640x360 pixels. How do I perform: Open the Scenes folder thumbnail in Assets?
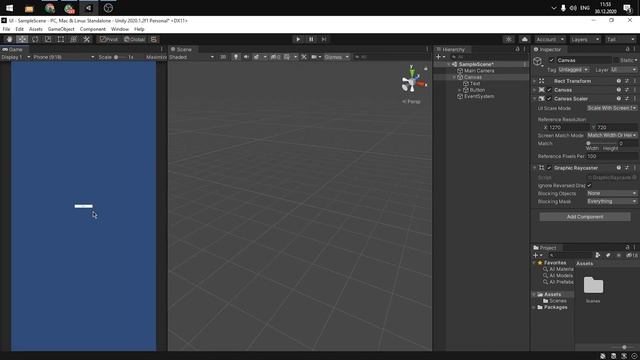[593, 285]
